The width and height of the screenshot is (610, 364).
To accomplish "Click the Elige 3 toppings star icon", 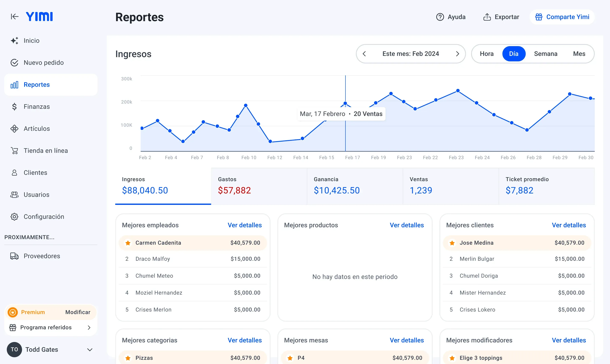I will (452, 358).
